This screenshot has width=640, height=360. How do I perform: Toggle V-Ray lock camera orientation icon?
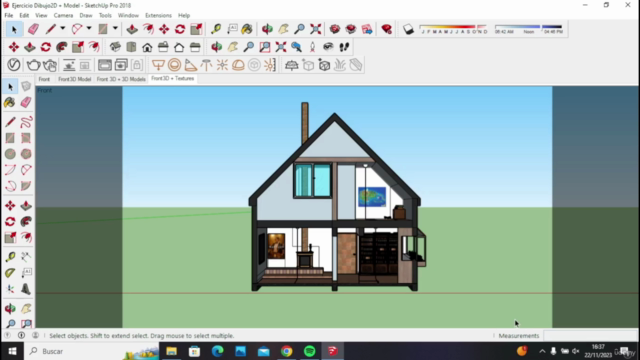click(x=137, y=65)
